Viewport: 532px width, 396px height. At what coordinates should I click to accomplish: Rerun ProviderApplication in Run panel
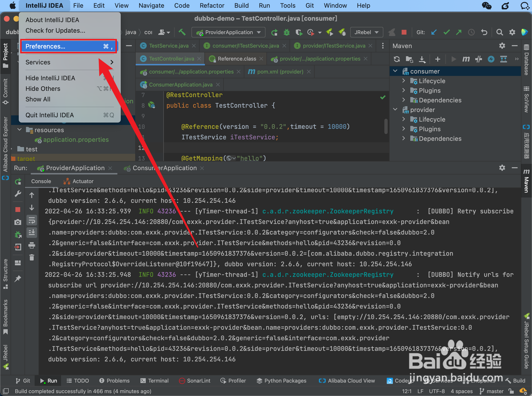click(18, 181)
